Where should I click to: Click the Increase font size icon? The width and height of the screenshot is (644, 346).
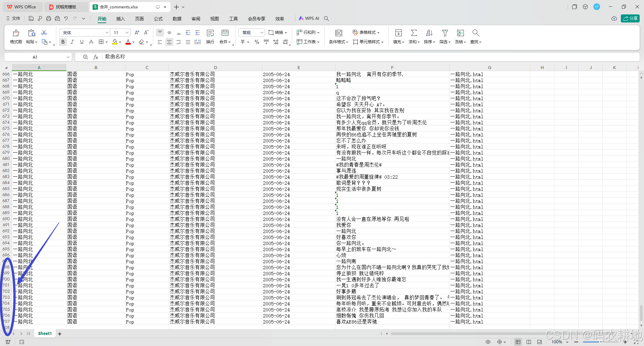[x=137, y=33]
